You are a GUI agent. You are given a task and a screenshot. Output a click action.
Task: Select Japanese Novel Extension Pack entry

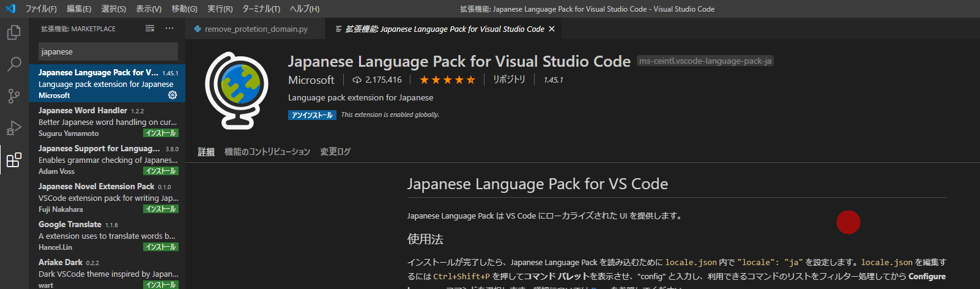tap(107, 197)
